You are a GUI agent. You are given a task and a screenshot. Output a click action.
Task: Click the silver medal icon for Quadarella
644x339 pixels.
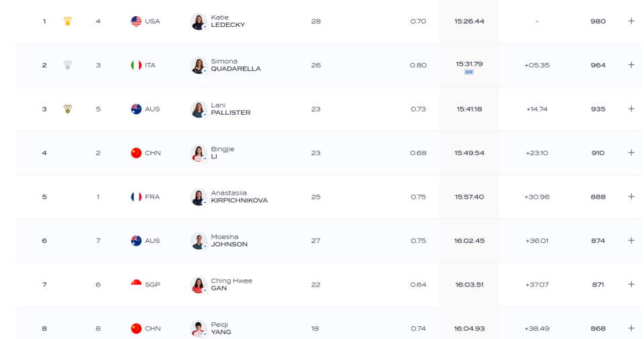click(68, 65)
